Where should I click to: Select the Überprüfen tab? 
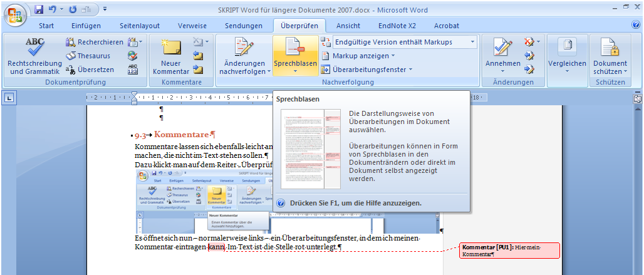299,26
